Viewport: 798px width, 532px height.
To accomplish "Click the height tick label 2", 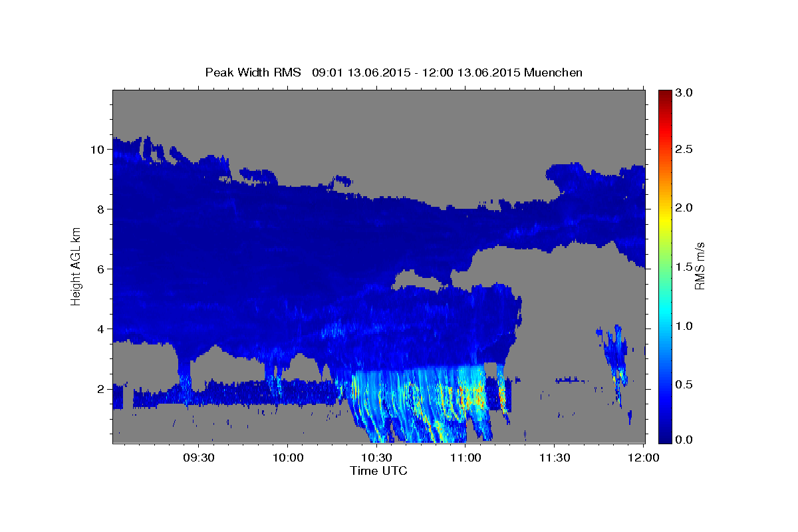I will tap(102, 389).
